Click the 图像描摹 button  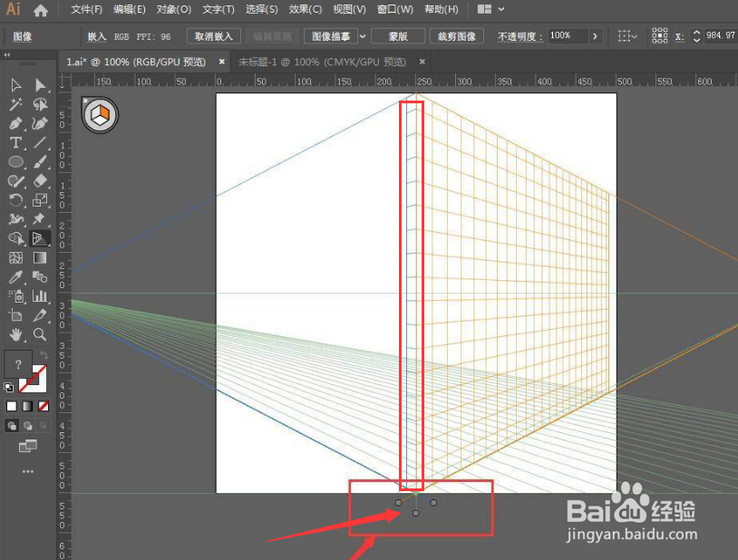pos(331,36)
